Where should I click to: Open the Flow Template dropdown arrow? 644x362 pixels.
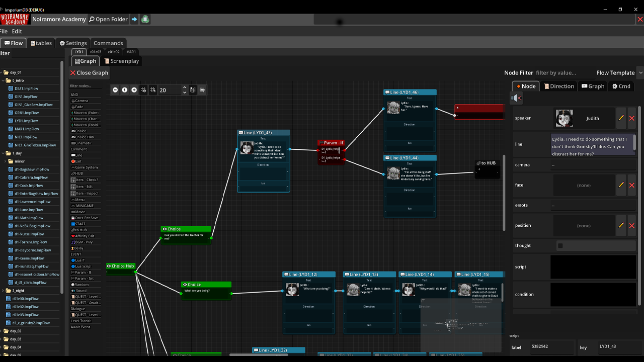(x=640, y=73)
